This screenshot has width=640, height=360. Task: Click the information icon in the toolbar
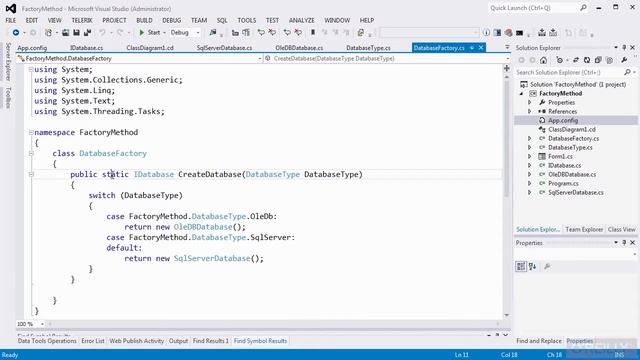coord(486,32)
